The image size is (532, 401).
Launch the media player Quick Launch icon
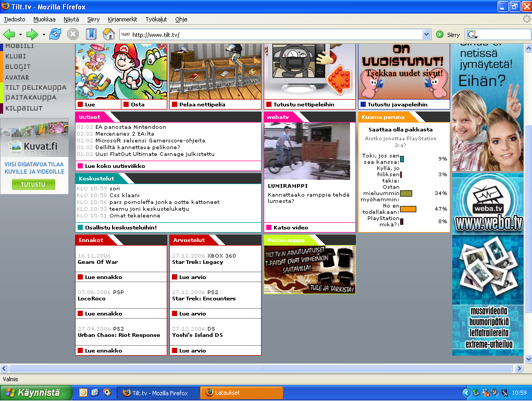coord(107,393)
